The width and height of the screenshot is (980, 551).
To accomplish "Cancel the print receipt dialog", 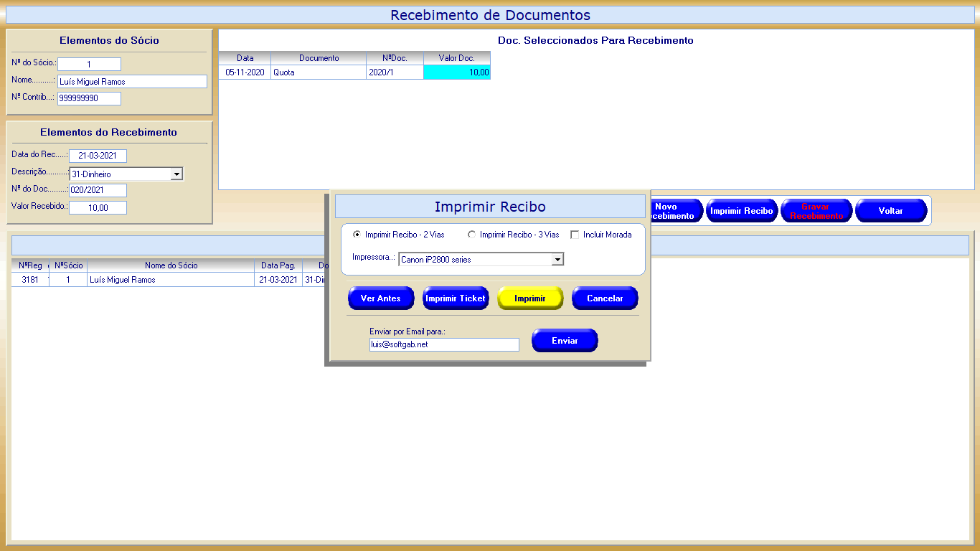I will pyautogui.click(x=605, y=298).
